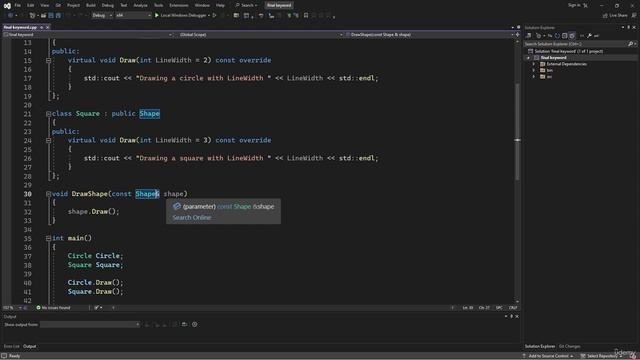
Task: Click Solution Explorer home/switch views icon
Action: [529, 36]
